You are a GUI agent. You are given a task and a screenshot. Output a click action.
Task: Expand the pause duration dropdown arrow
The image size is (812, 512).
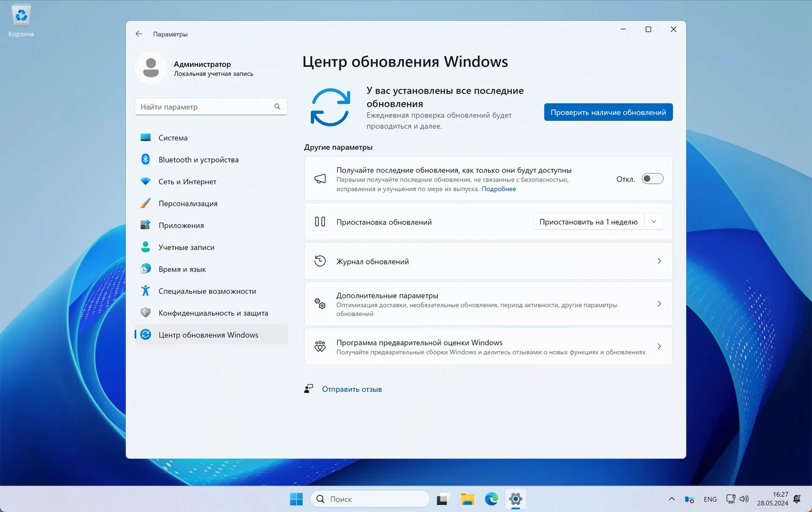[x=654, y=222]
